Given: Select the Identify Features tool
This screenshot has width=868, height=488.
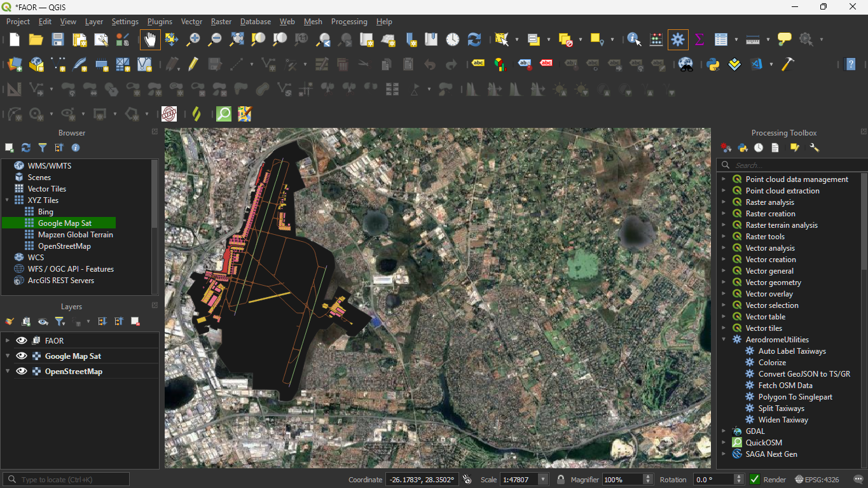Looking at the screenshot, I should 634,39.
